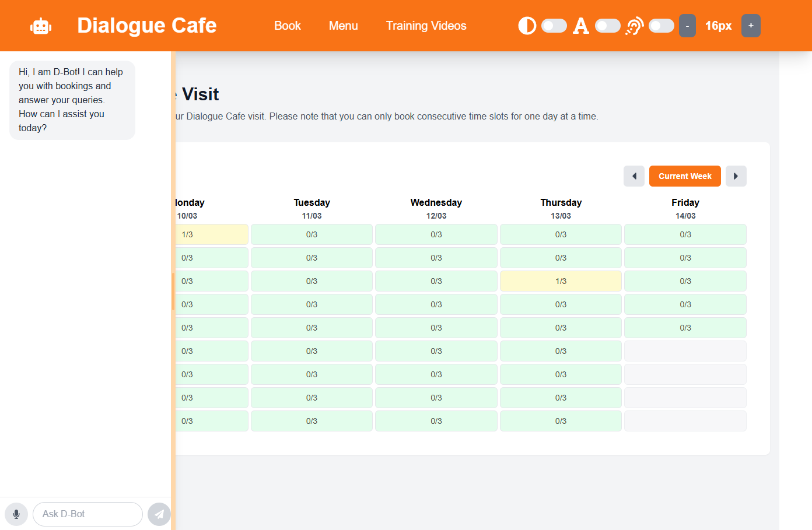The image size is (812, 530).
Task: Turn on the hearing assistance switch
Action: coord(661,26)
